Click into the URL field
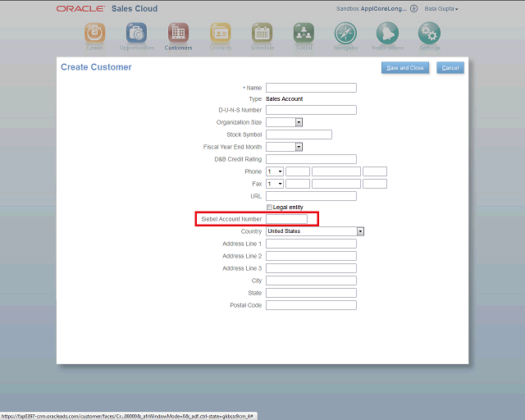The width and height of the screenshot is (525, 420). [311, 196]
